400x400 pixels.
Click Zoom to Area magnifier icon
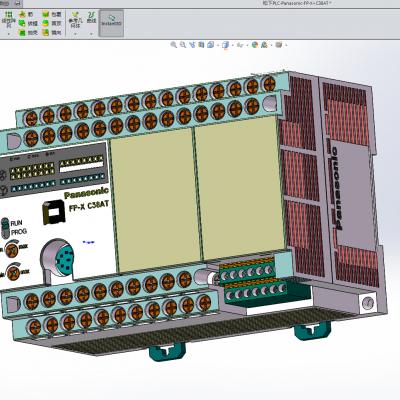[183, 45]
